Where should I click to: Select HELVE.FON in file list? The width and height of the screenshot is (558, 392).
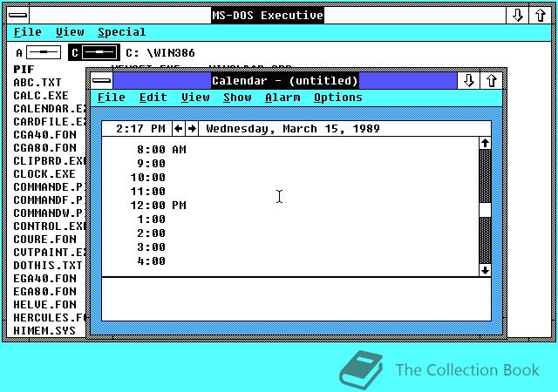pos(44,305)
